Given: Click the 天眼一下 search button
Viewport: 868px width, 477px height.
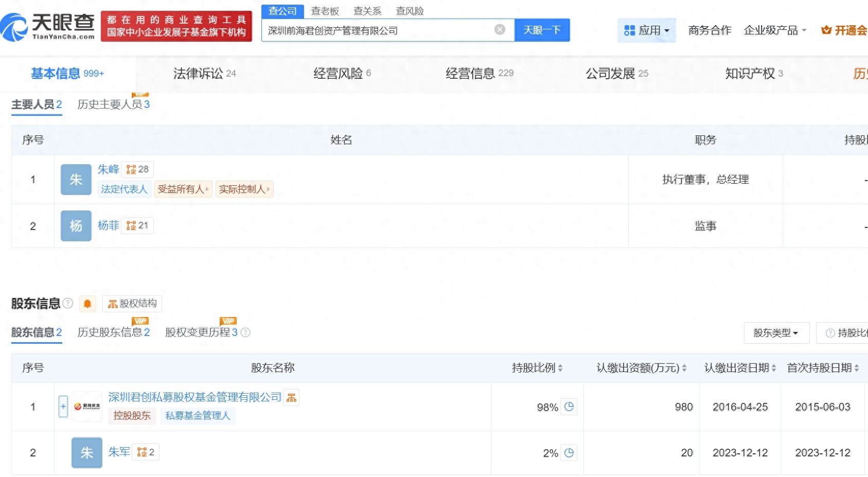Looking at the screenshot, I should [542, 30].
